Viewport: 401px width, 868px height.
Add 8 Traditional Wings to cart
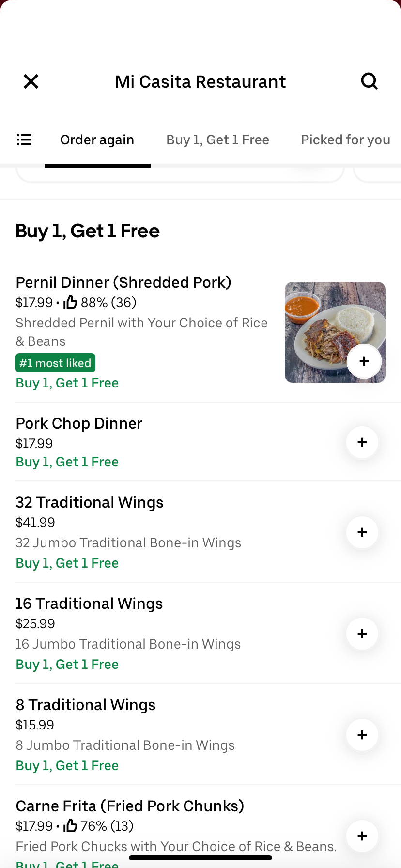coord(362,735)
